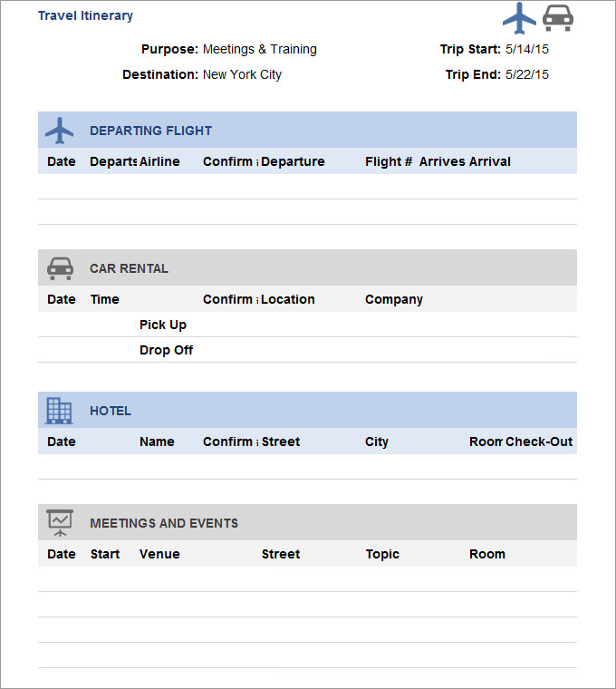616x689 pixels.
Task: Click the blue airplane icon at top right
Action: tap(520, 18)
